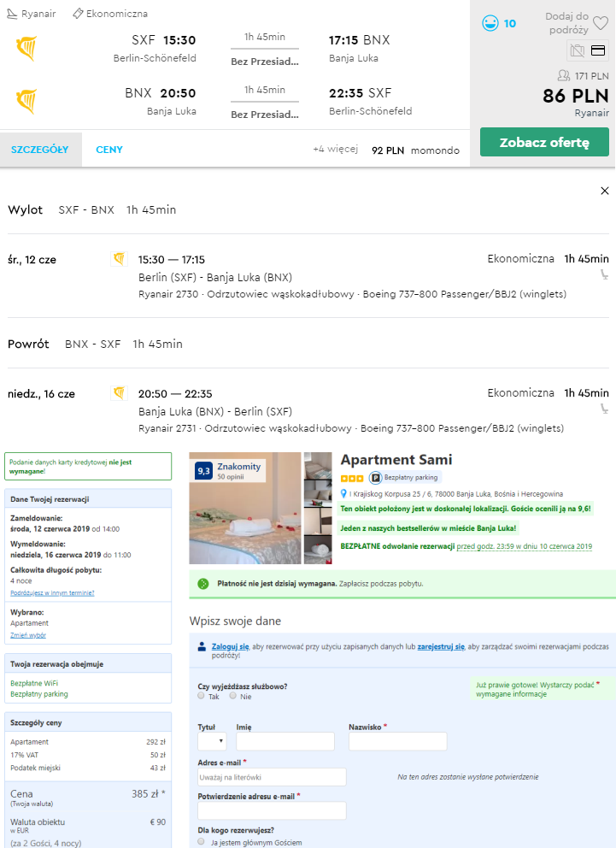Click the Ryanair harp logo for BNX departure
Viewport: 616px width, 848px height.
click(x=26, y=101)
